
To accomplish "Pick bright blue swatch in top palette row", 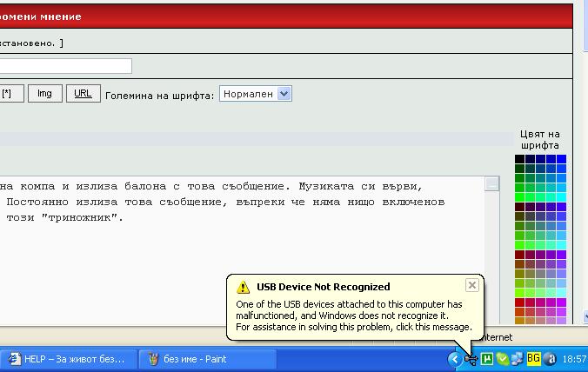I will [x=561, y=159].
